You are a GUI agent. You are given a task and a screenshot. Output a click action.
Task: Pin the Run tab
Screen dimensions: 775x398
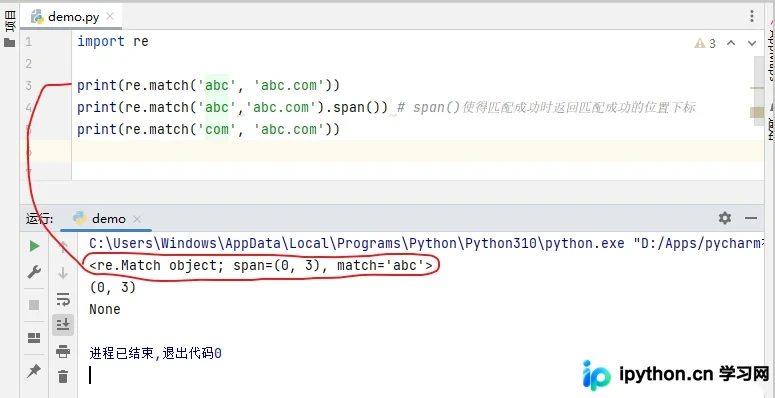click(34, 371)
